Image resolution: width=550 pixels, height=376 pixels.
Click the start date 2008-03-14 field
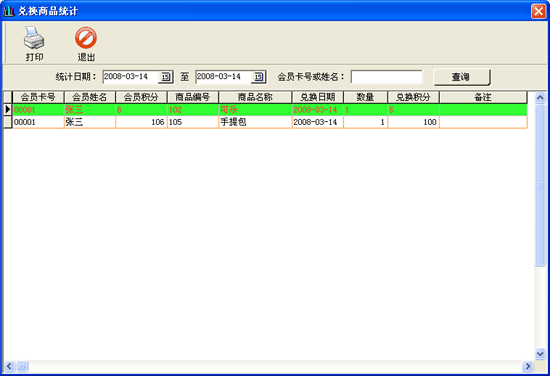[x=130, y=77]
